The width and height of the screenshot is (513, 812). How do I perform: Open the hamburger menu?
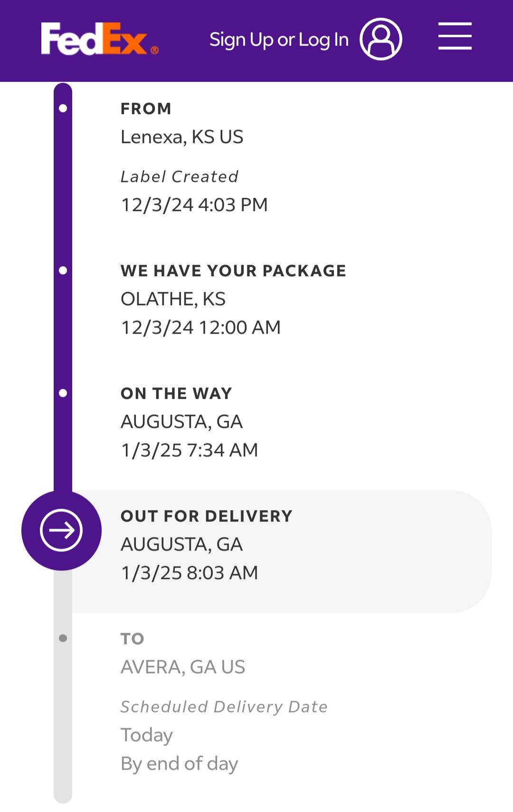pyautogui.click(x=455, y=36)
